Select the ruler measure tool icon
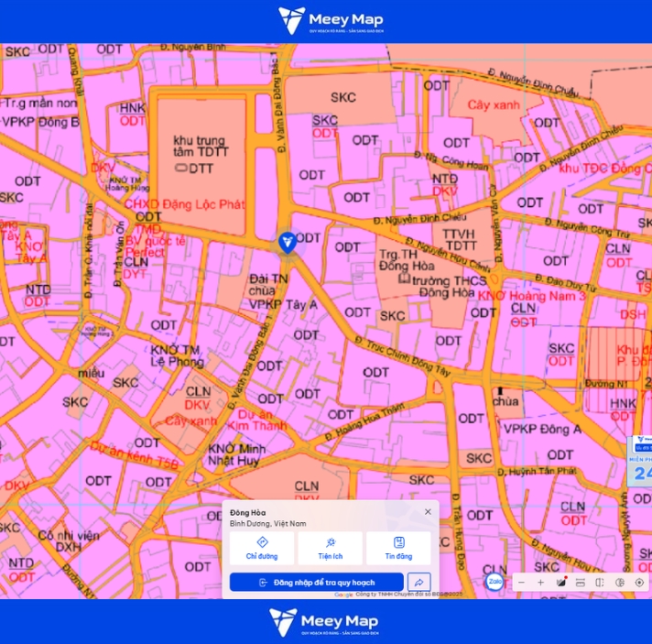The width and height of the screenshot is (652, 644). (x=580, y=583)
